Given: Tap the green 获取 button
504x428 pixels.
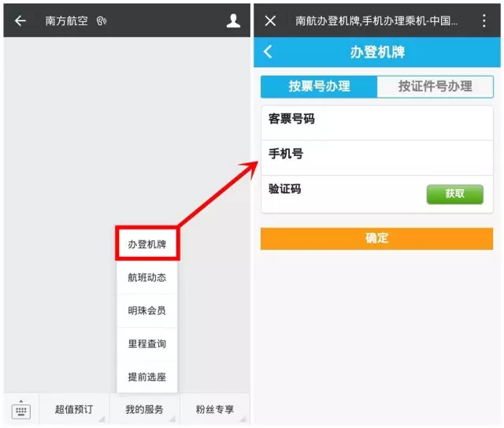Looking at the screenshot, I should [x=455, y=194].
